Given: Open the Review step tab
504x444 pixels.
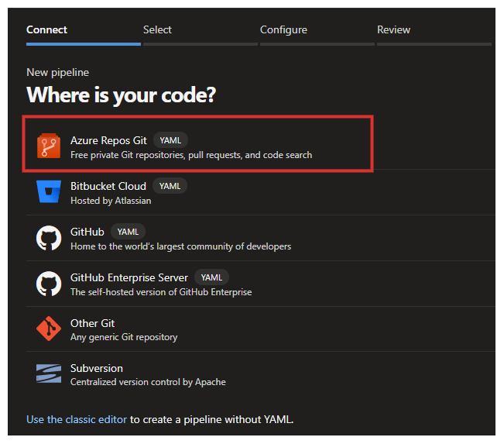Looking at the screenshot, I should (434, 33).
